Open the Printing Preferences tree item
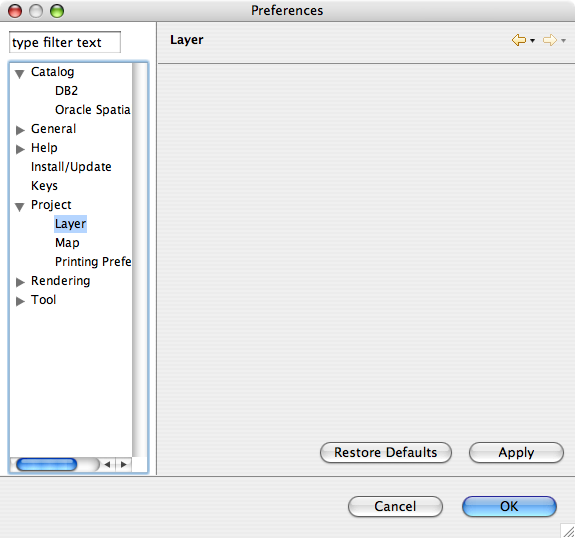 pos(93,262)
